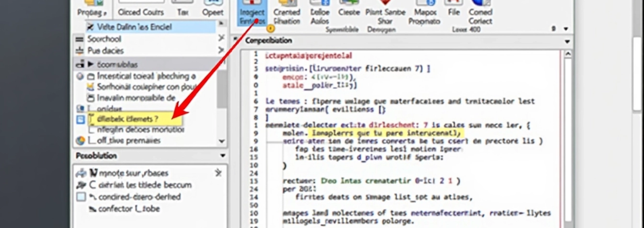Collapse the ribbon using its far-right arrow
This screenshot has width=644, height=228.
pyautogui.click(x=566, y=29)
